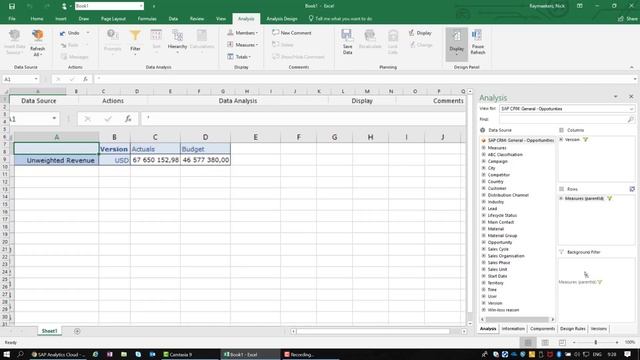Expand the Customer tree node
640x360 pixels.
(x=484, y=188)
